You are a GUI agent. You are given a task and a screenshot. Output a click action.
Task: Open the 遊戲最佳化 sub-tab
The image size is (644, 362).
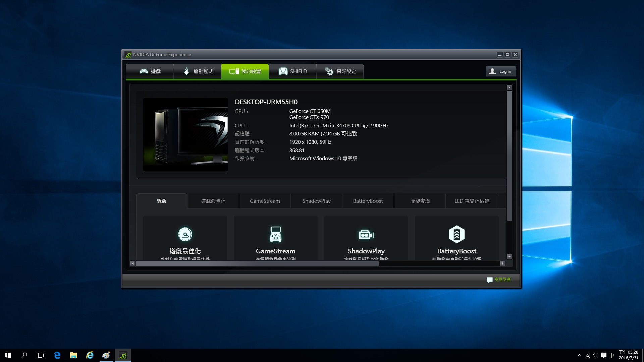click(x=213, y=201)
